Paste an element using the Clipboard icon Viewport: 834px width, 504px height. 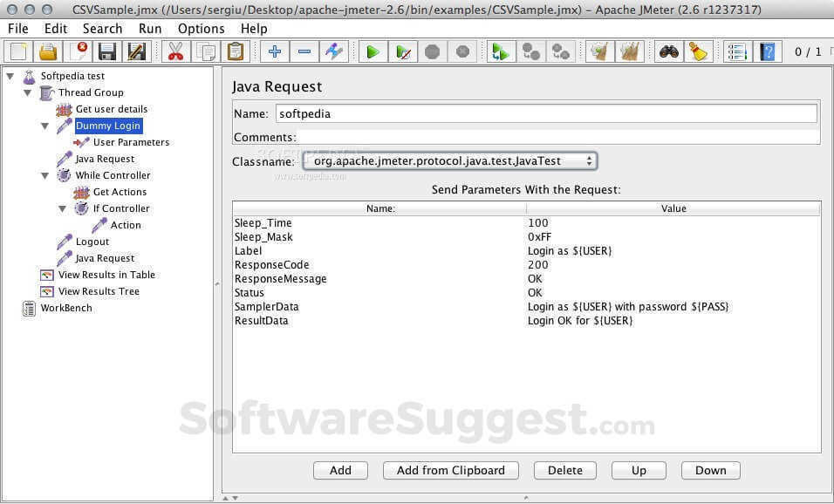[237, 51]
